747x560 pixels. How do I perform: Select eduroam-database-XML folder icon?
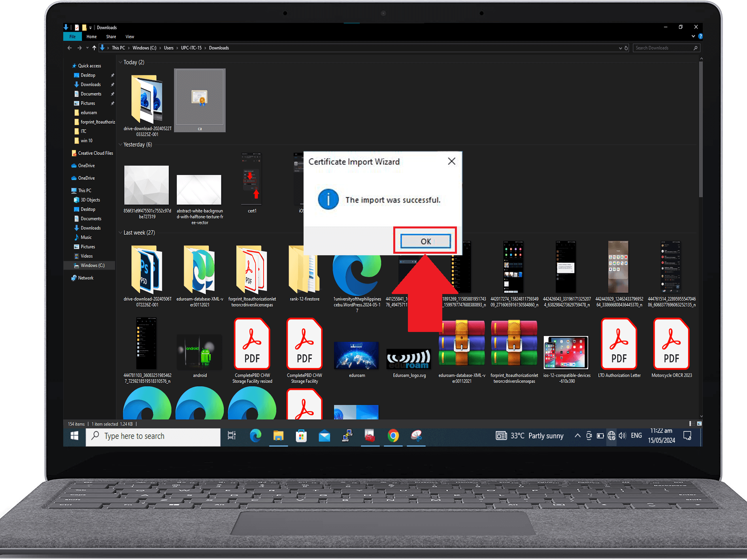click(200, 270)
